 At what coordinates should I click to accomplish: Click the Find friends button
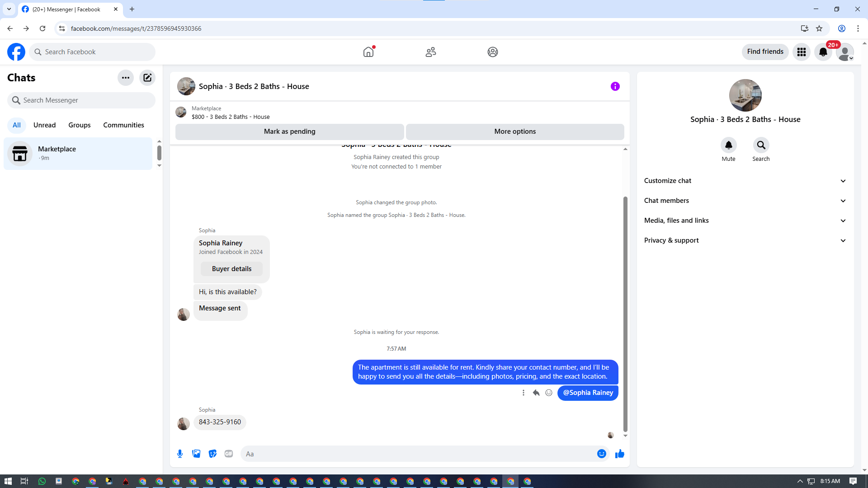[765, 52]
